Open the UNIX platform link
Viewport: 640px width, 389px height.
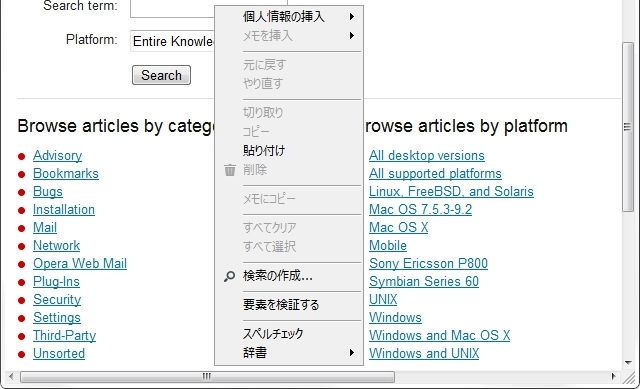[383, 299]
